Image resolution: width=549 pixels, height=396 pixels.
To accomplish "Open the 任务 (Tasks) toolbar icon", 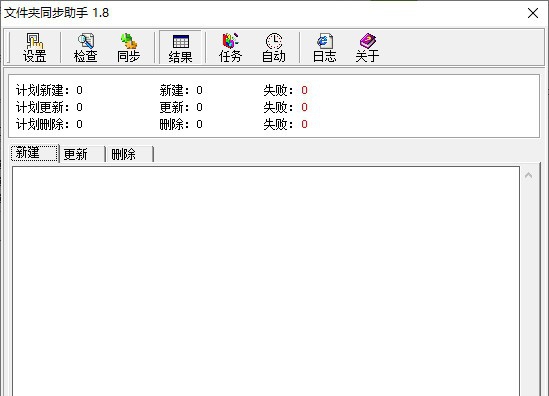I will pyautogui.click(x=230, y=48).
